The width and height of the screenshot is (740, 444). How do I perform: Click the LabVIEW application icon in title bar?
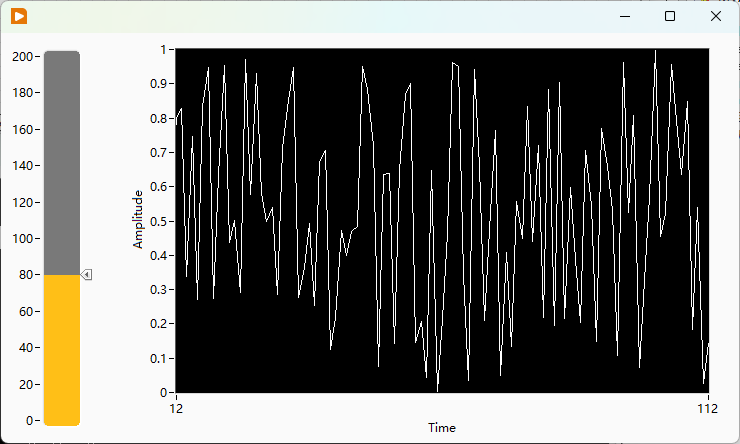pyautogui.click(x=19, y=17)
